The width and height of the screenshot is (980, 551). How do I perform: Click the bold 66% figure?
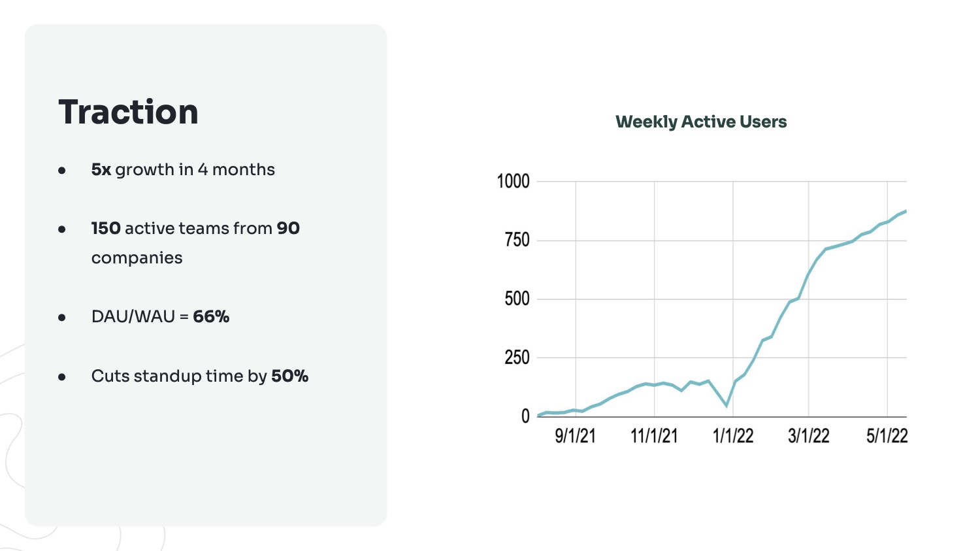[x=211, y=317]
